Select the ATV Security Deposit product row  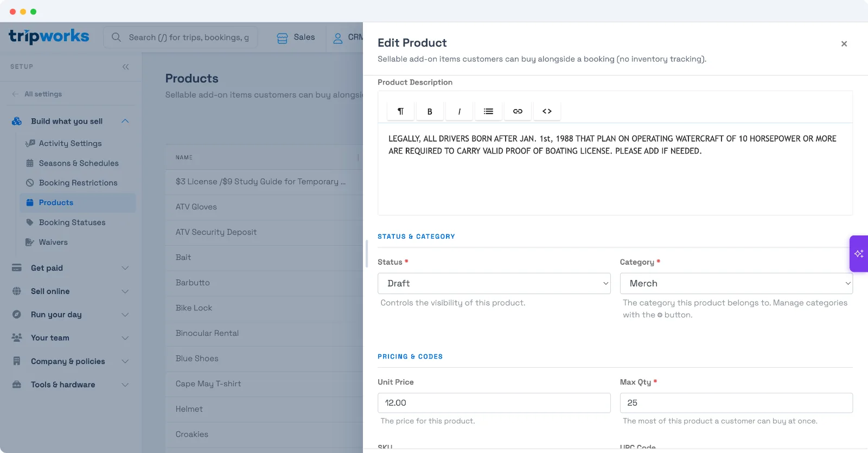click(264, 232)
